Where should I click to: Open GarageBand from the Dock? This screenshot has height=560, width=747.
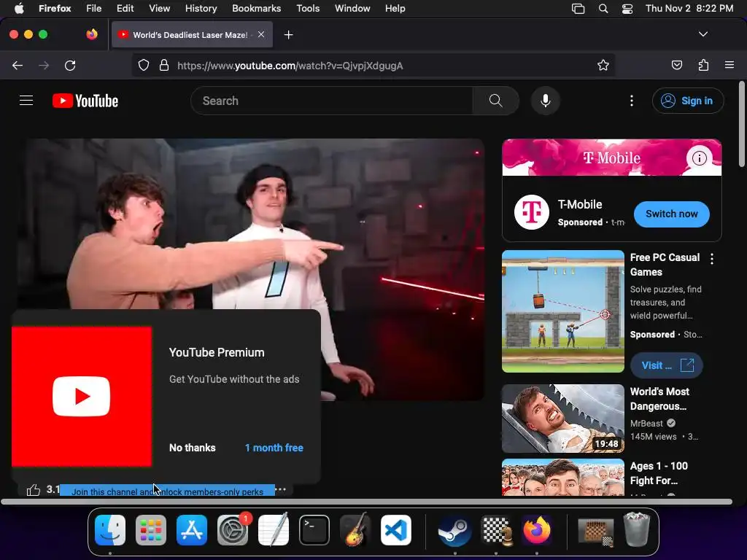point(355,530)
